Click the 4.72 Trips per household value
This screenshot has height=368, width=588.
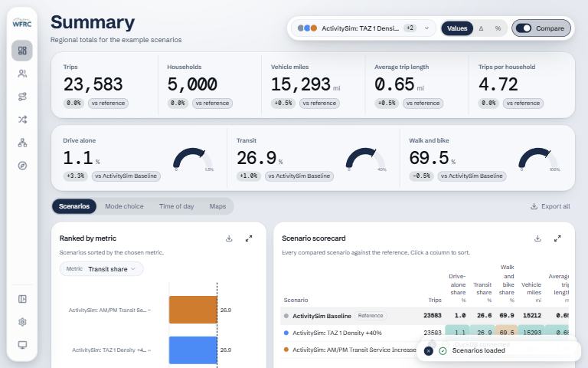(x=498, y=84)
